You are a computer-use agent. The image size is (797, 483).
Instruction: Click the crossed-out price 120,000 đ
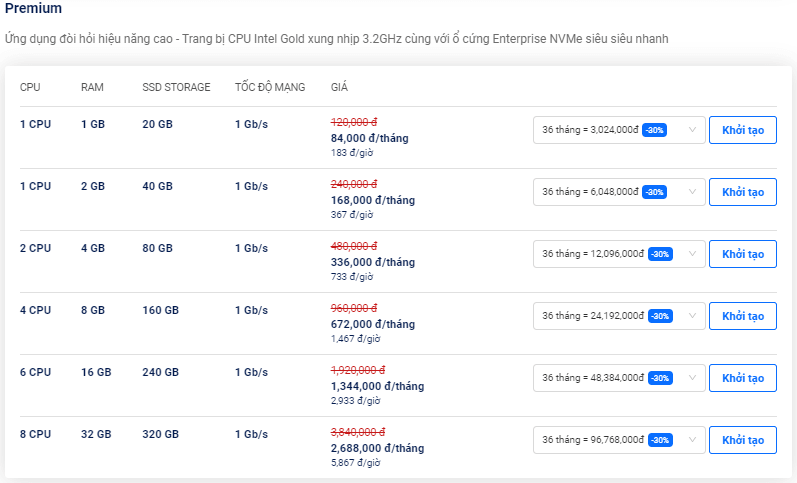[354, 122]
